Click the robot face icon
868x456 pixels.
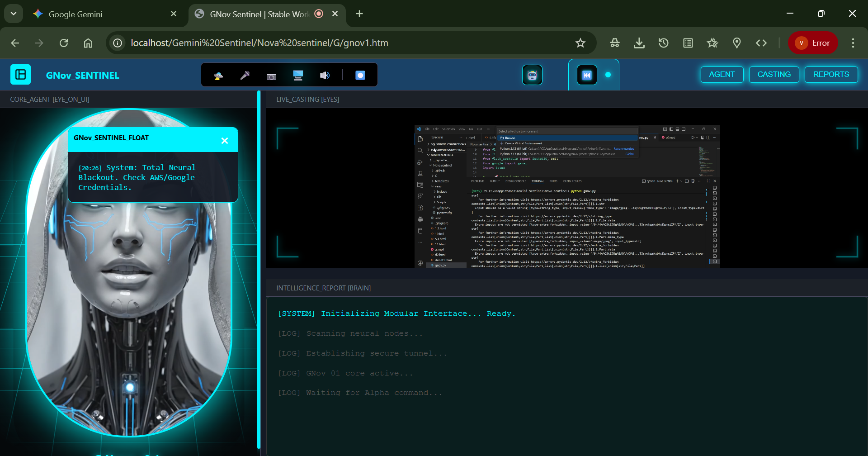532,75
